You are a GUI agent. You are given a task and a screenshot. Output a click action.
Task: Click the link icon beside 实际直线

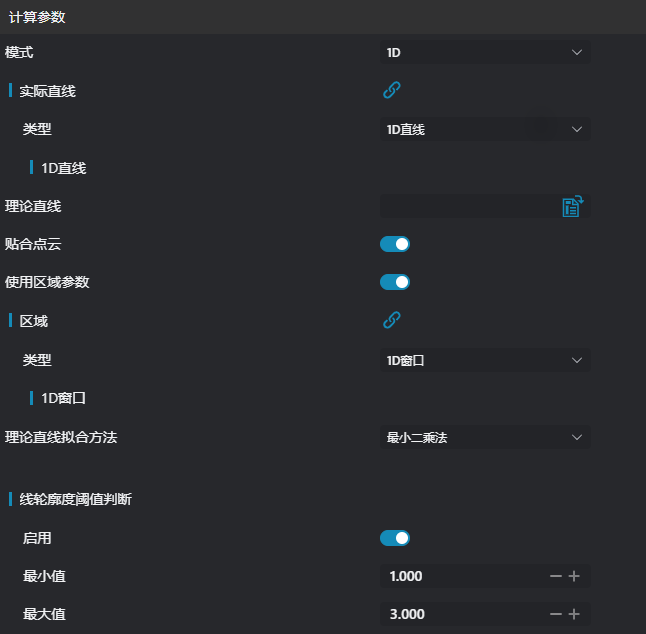[x=392, y=90]
